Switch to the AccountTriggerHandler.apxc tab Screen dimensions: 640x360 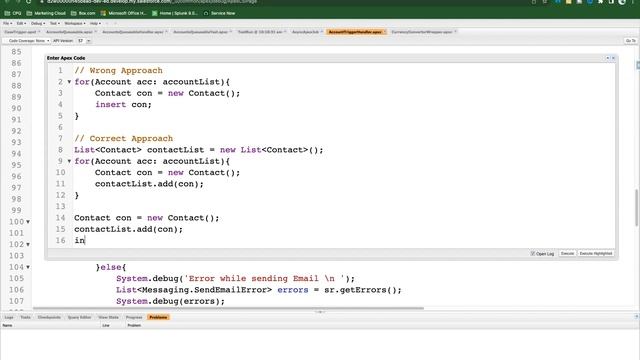pos(356,32)
